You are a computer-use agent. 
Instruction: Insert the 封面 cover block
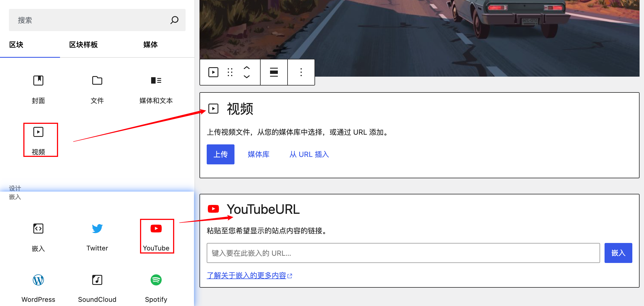pyautogui.click(x=38, y=89)
